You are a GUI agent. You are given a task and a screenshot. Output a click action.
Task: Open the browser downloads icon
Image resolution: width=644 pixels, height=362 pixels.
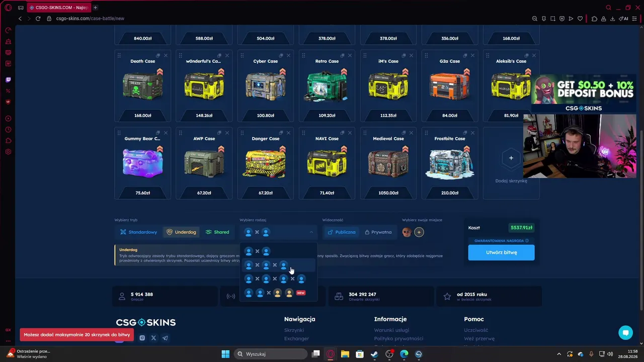612,19
